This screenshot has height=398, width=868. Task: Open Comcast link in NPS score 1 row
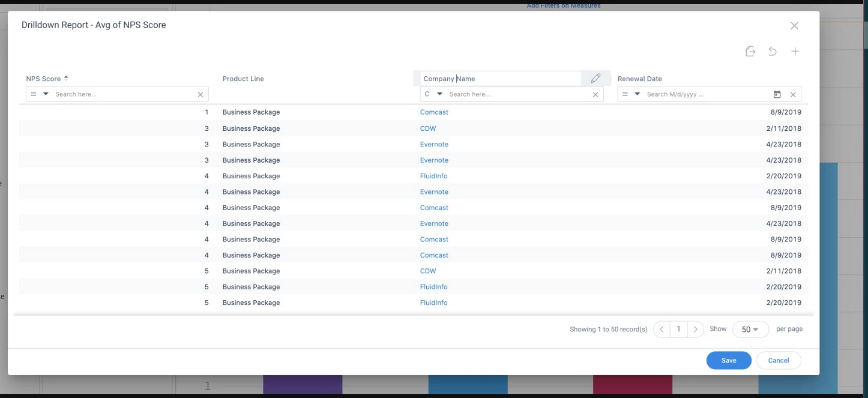434,112
